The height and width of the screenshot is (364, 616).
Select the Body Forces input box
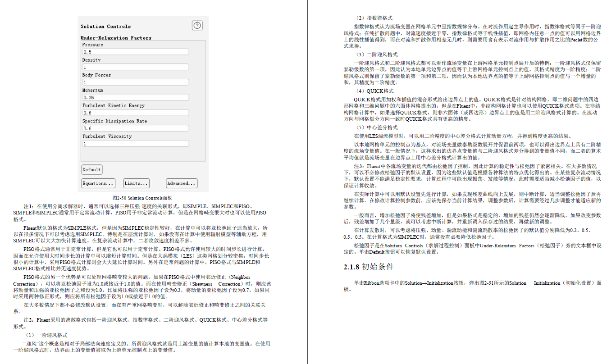click(x=135, y=82)
